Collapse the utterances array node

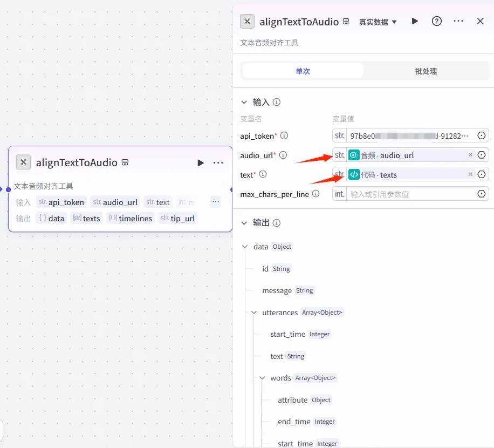pyautogui.click(x=254, y=313)
